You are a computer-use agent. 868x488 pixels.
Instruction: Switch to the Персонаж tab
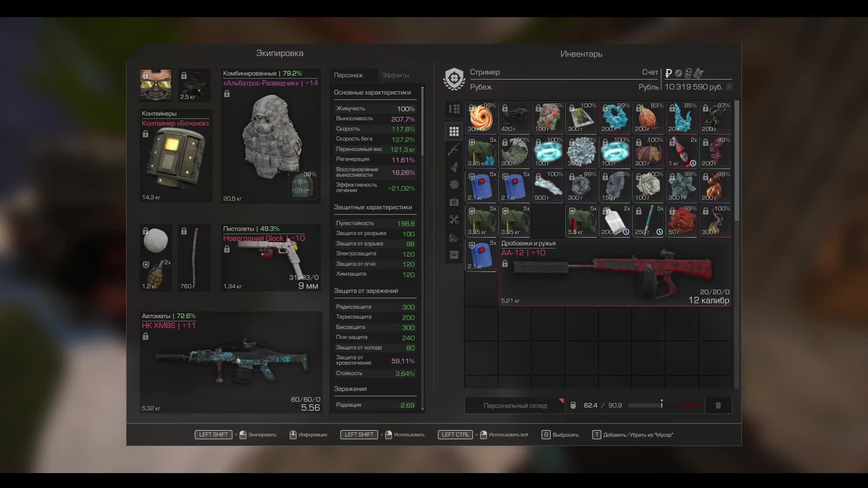[x=348, y=75]
